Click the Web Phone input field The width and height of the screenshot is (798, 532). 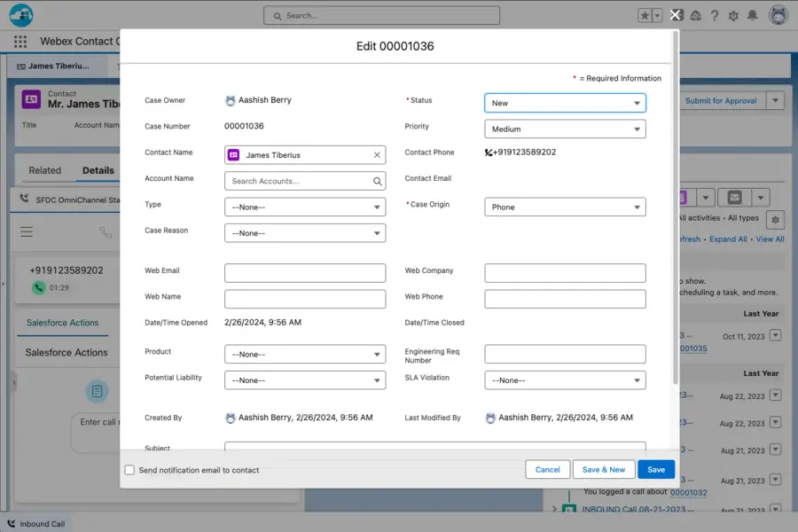click(565, 299)
